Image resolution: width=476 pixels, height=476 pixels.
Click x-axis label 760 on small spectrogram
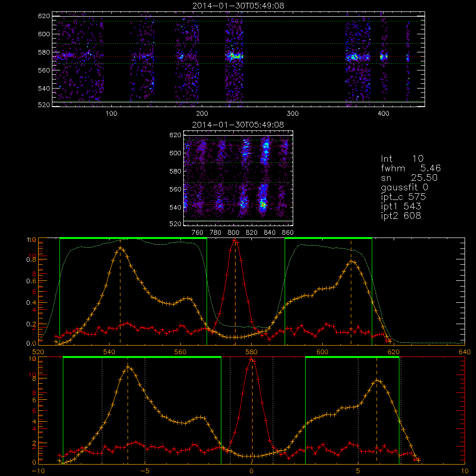tap(198, 233)
